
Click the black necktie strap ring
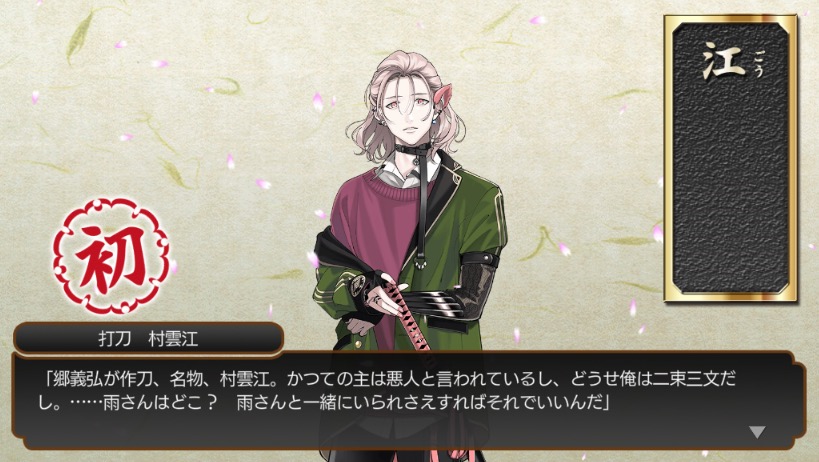pos(421,262)
